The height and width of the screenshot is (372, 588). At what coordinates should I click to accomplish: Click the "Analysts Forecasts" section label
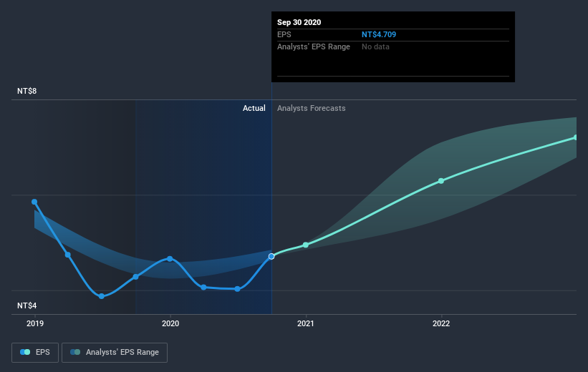(x=311, y=108)
